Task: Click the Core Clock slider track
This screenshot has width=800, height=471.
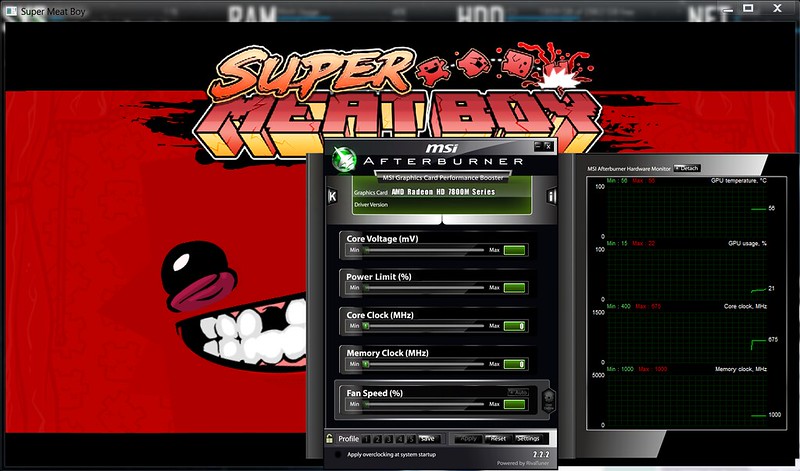Action: point(424,326)
